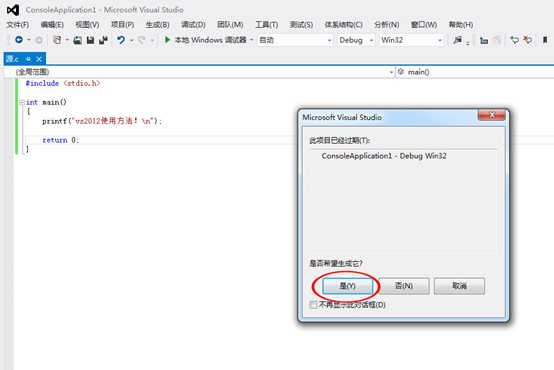
Task: Open the back navigation history dropdown
Action: [x=29, y=40]
